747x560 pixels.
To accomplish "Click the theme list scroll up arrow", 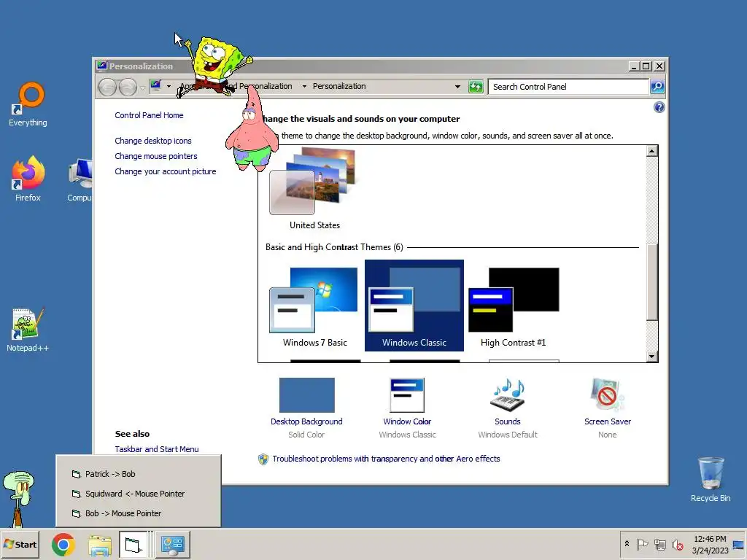I will [x=651, y=152].
